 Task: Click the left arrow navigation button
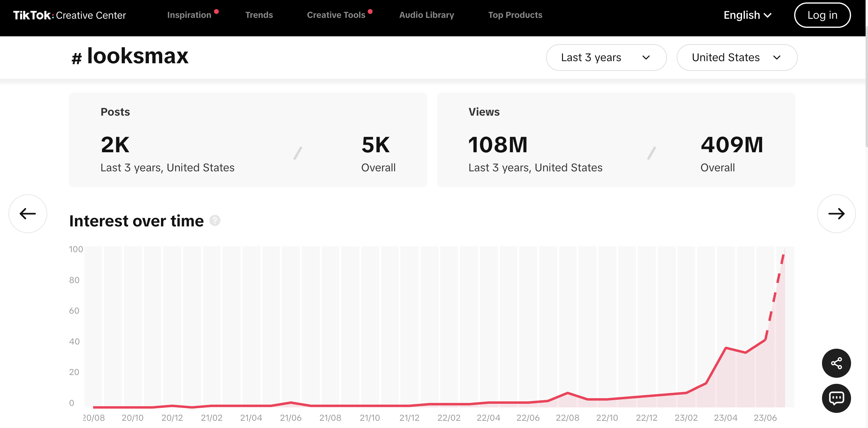28,213
